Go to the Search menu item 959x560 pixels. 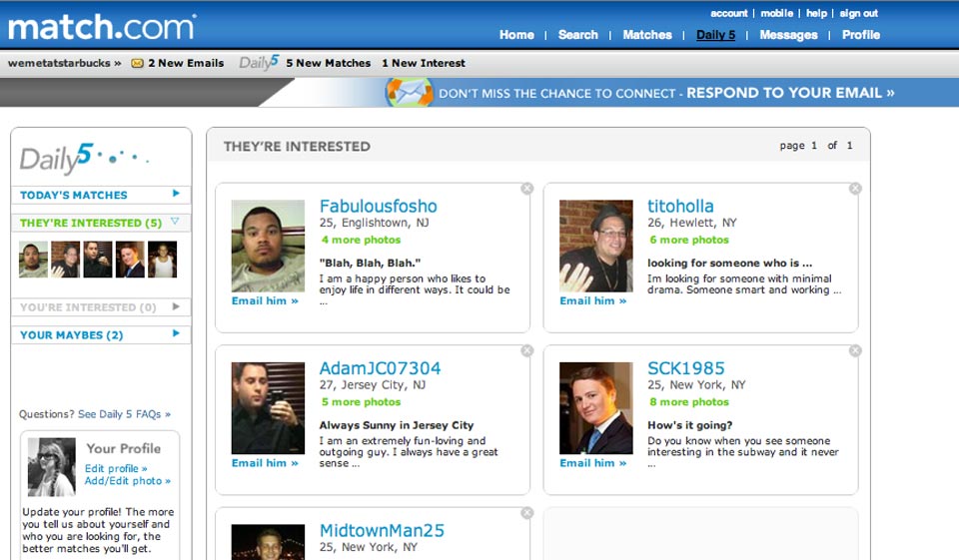click(577, 35)
